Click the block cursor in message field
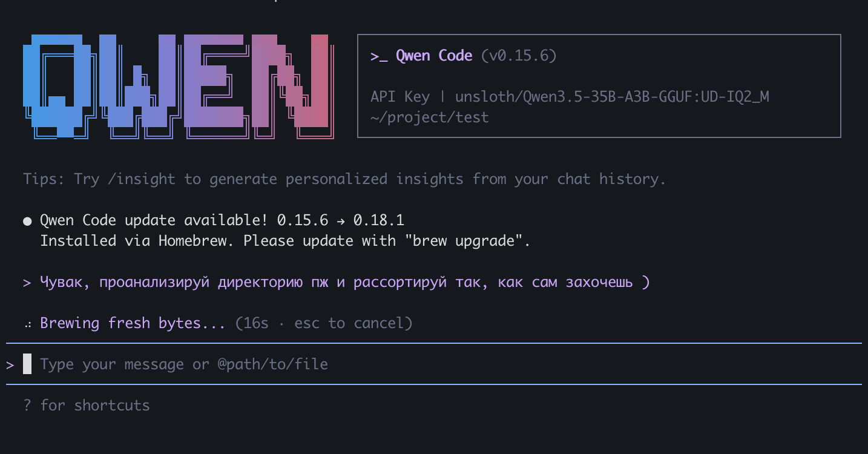This screenshot has height=454, width=868. click(x=27, y=364)
